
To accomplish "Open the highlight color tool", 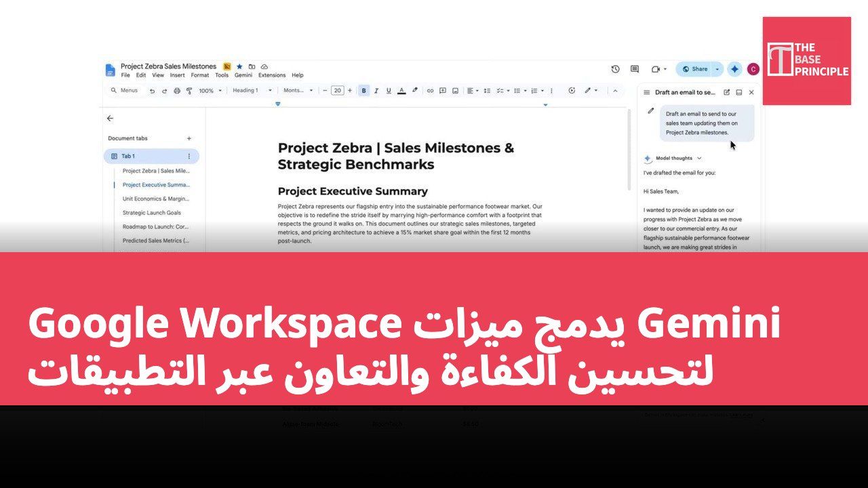I will (414, 90).
